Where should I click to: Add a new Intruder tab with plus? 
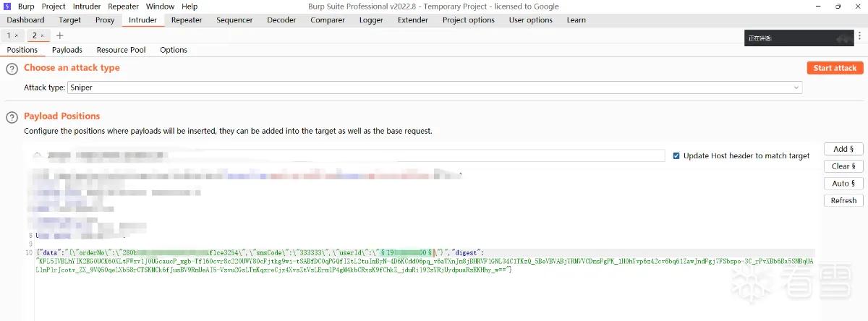click(59, 35)
